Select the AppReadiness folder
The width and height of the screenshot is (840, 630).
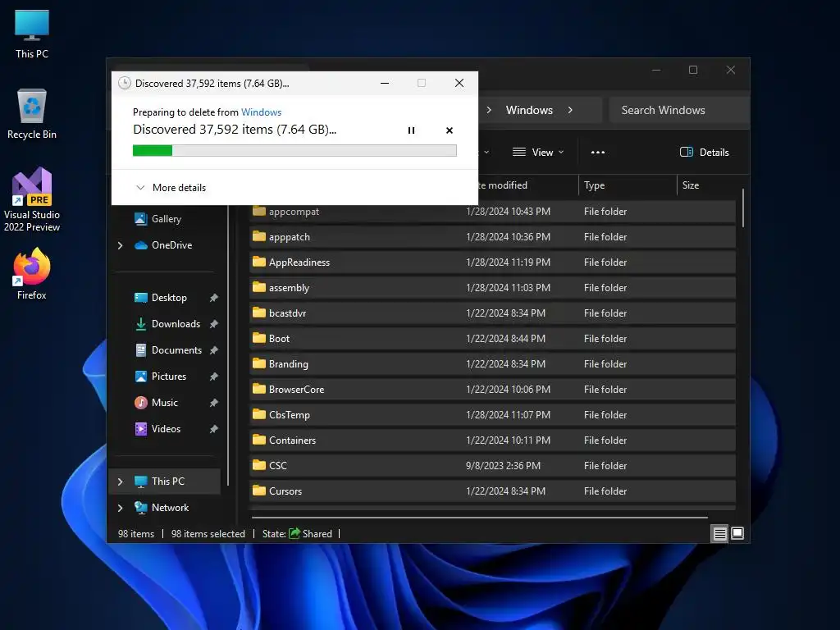coord(492,262)
